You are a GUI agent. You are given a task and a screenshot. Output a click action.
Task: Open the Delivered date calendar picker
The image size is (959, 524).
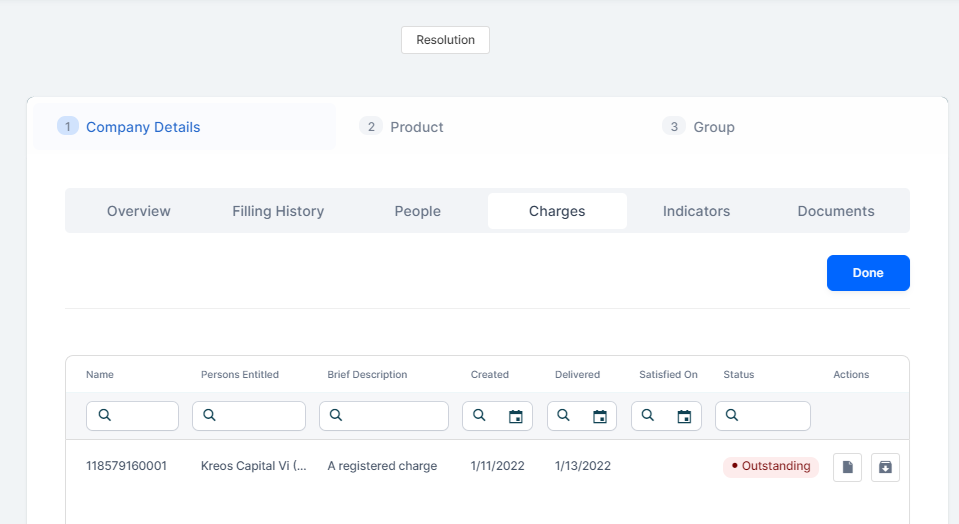[600, 416]
